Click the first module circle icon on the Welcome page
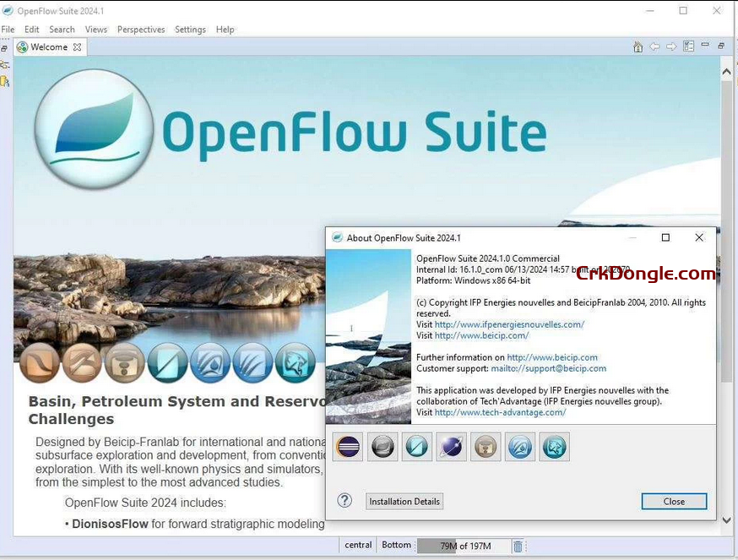The height and width of the screenshot is (560, 738). [39, 362]
